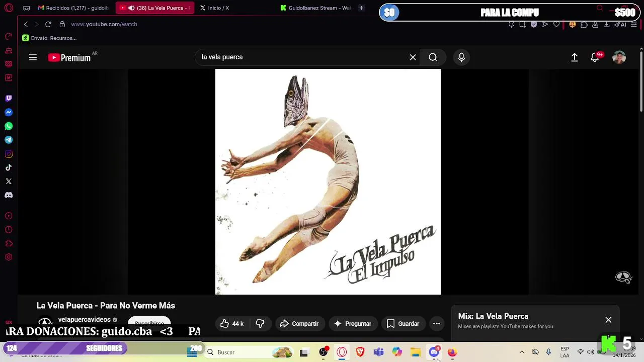Save video with Guardar button
This screenshot has height=362, width=644.
pos(403,324)
